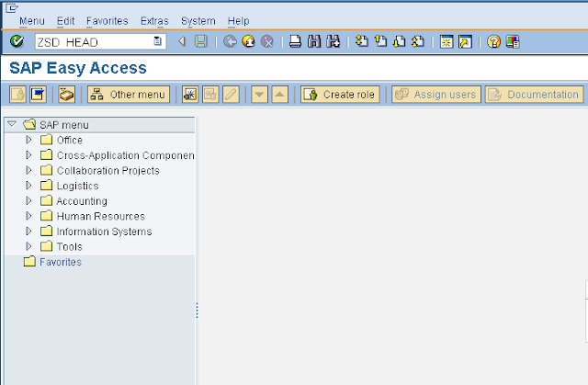The image size is (588, 385).
Task: Click the Create role button
Action: [340, 95]
